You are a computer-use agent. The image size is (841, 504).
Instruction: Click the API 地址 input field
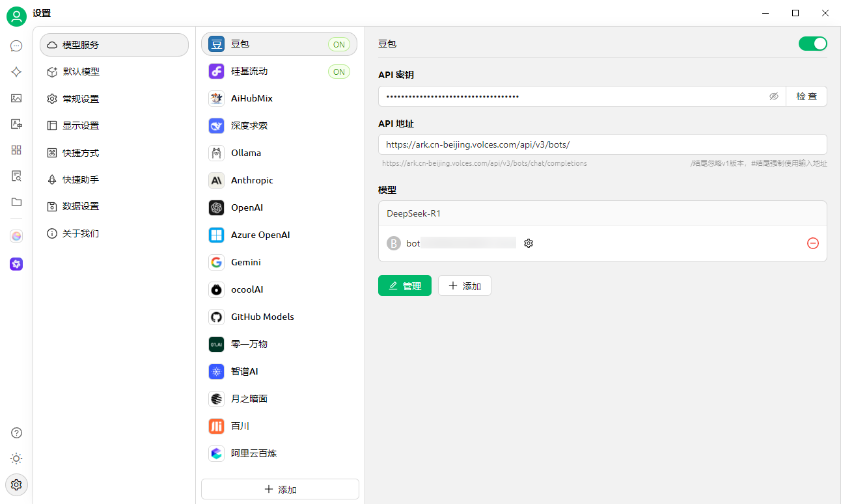tap(603, 144)
